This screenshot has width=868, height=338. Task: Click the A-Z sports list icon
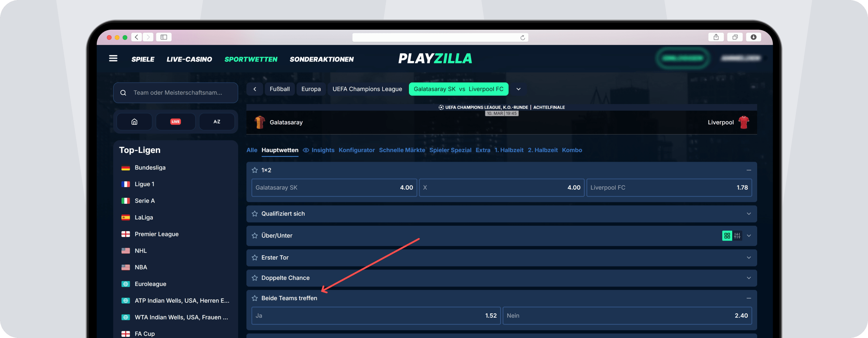217,122
